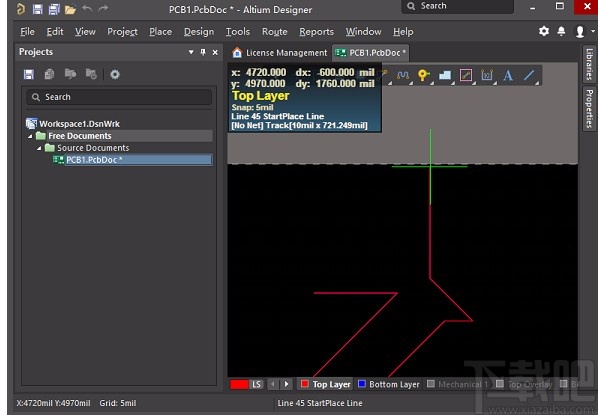Open the Properties side panel
598x415 pixels.
[589, 109]
